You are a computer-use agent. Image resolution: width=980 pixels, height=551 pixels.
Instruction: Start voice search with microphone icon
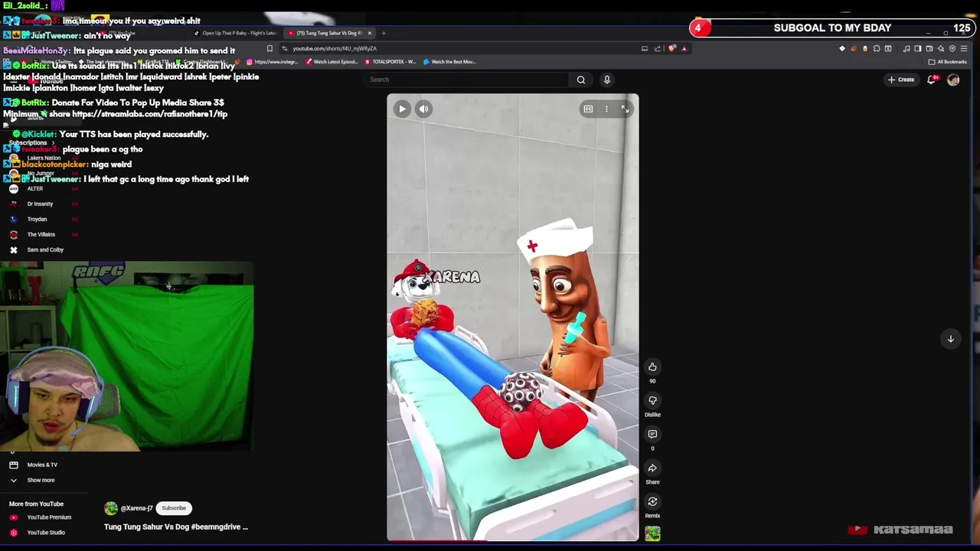[x=606, y=80]
